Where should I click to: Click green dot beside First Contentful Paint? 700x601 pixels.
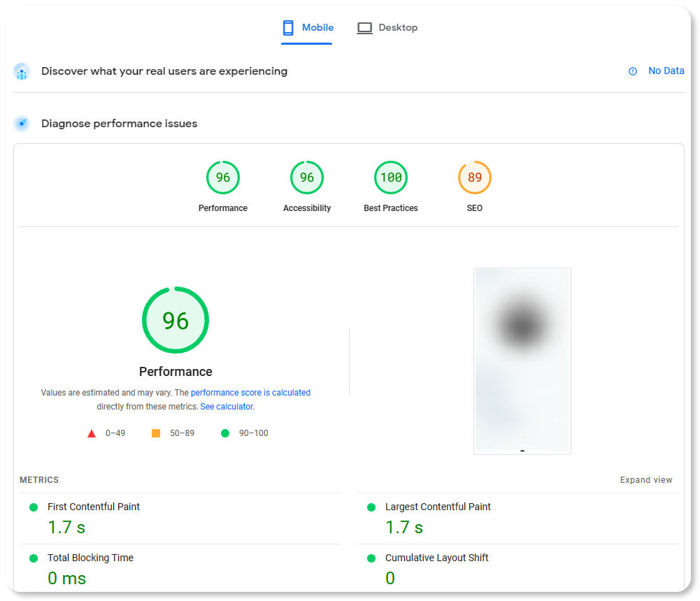34,507
